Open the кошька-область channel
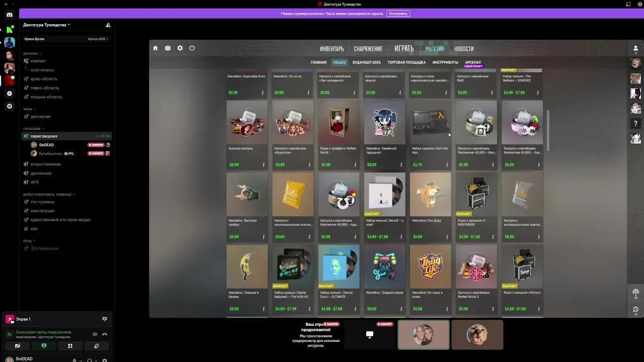This screenshot has width=644, height=362. coord(46,97)
